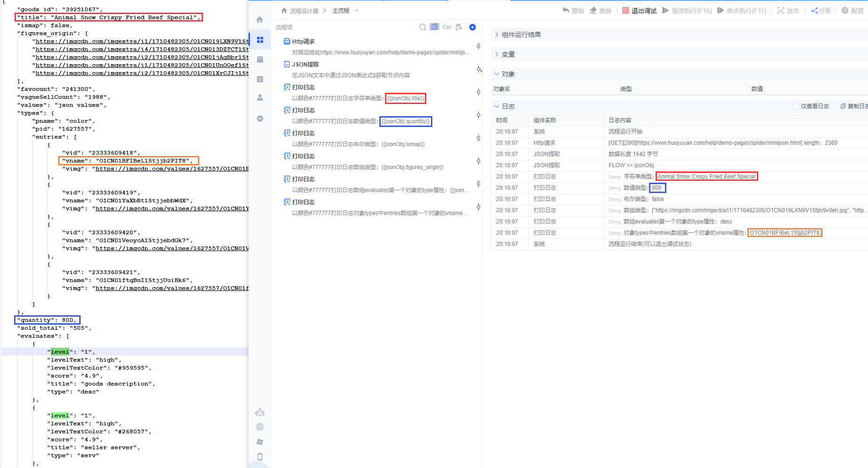Open the home icon in left sidebar
Image resolution: width=868 pixels, height=468 pixels.
(260, 20)
